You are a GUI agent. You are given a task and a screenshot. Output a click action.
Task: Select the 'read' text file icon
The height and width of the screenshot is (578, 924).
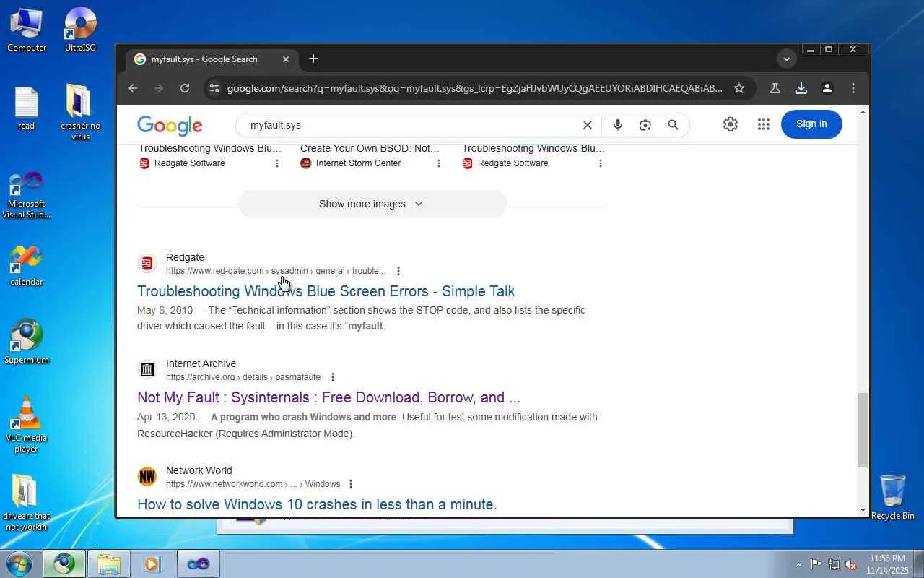tap(27, 108)
